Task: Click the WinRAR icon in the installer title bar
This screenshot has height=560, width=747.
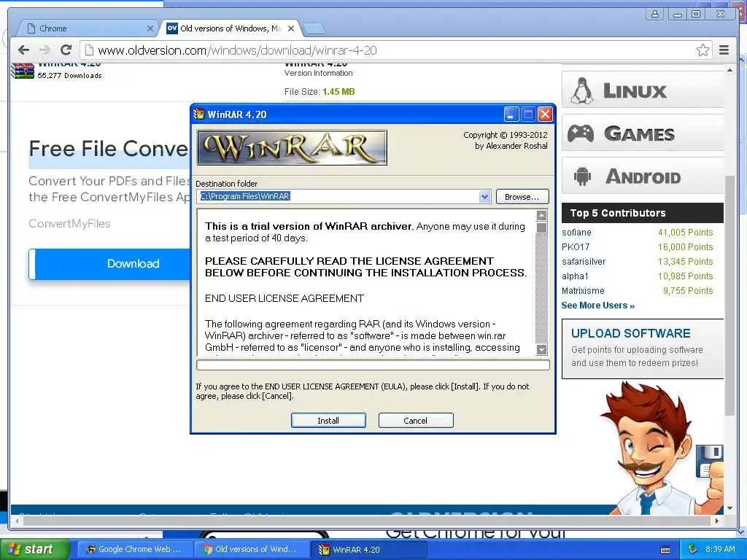Action: (x=198, y=114)
